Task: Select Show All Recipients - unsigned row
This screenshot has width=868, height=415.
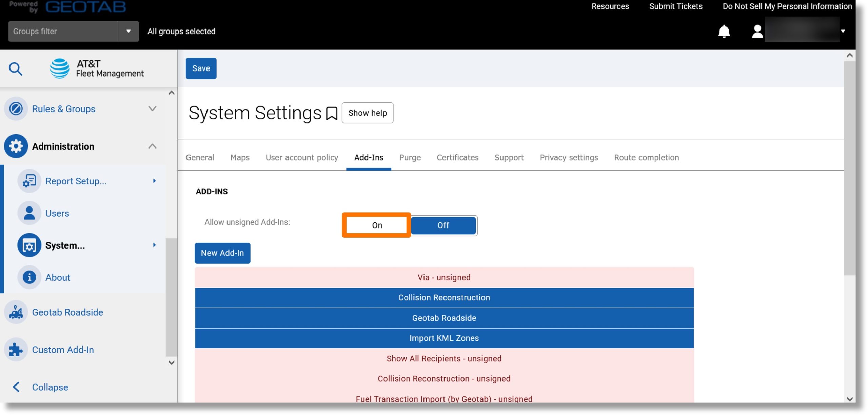Action: (444, 359)
